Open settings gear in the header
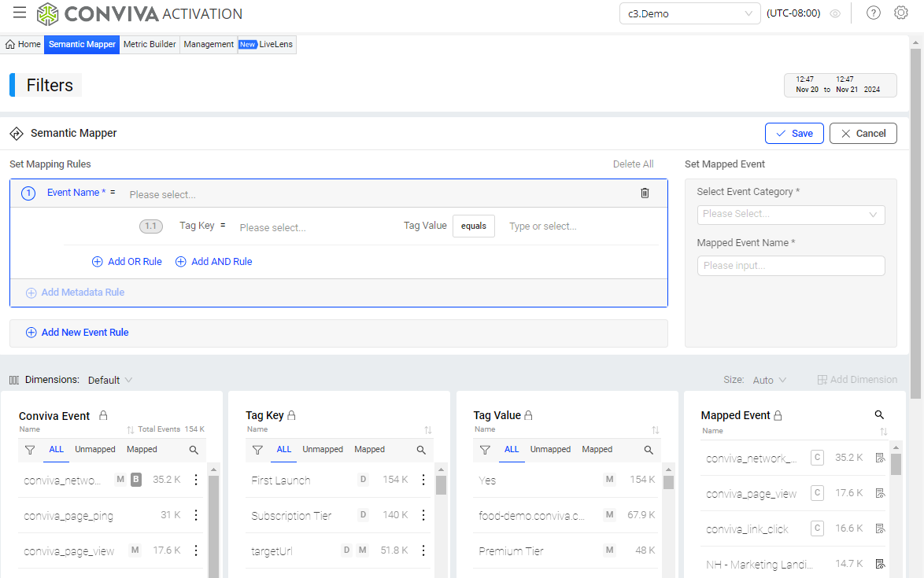Viewport: 924px width, 578px height. point(901,13)
